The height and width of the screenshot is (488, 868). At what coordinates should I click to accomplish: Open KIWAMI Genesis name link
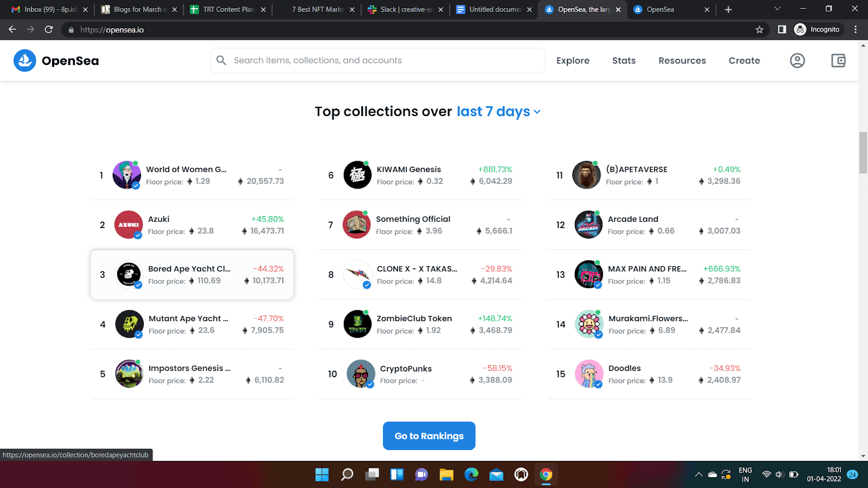click(x=409, y=169)
